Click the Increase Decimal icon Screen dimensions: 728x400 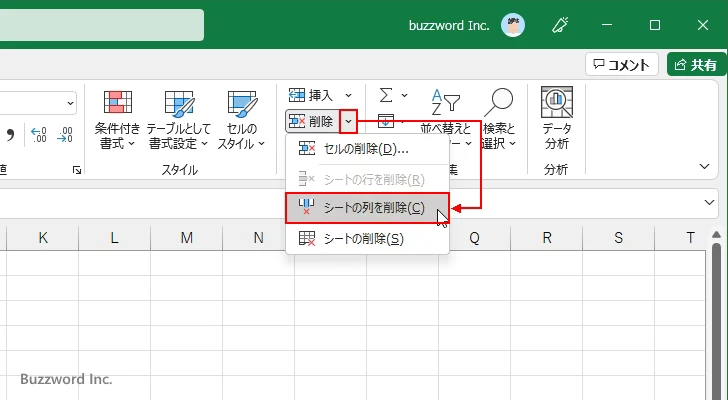pos(39,135)
